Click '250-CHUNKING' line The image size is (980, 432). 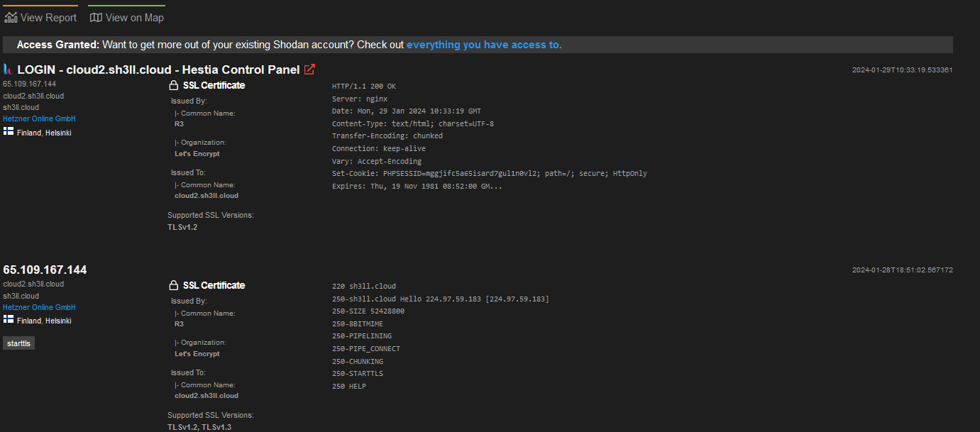click(358, 362)
